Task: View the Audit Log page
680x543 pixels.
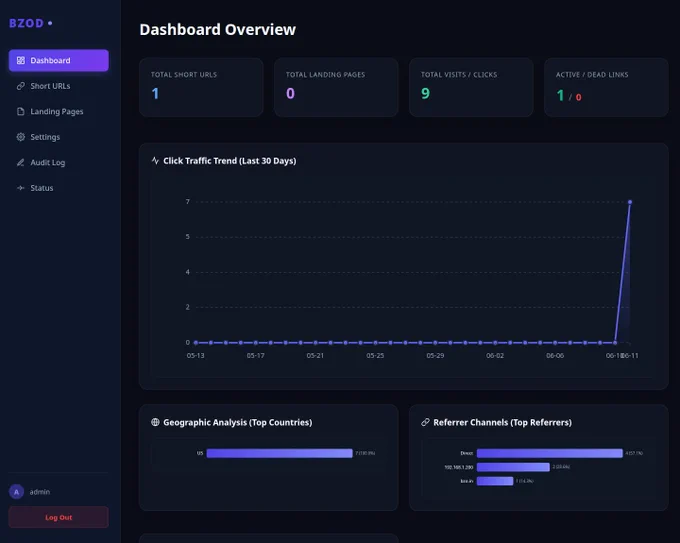Action: [59, 163]
